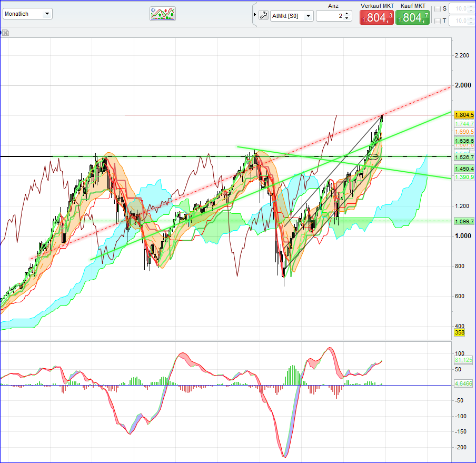The image size is (476, 463).
Task: Decrease the Anz quantity with down arrow
Action: [347, 18]
